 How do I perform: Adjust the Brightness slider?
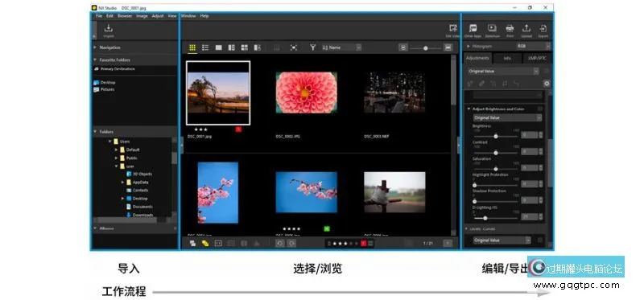click(x=495, y=136)
